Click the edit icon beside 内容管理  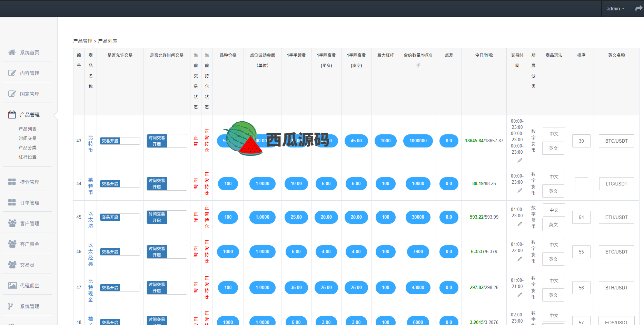click(x=12, y=73)
